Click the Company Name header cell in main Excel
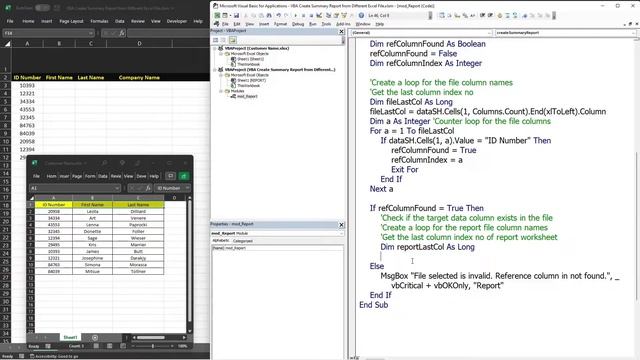The height and width of the screenshot is (360, 640). pos(139,77)
